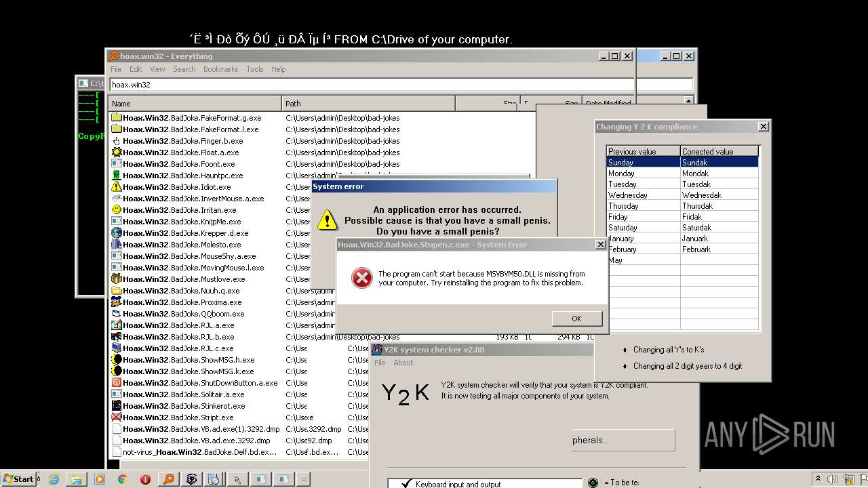Click the Path column header
Viewport: 868px width, 488px height.
pyautogui.click(x=368, y=104)
